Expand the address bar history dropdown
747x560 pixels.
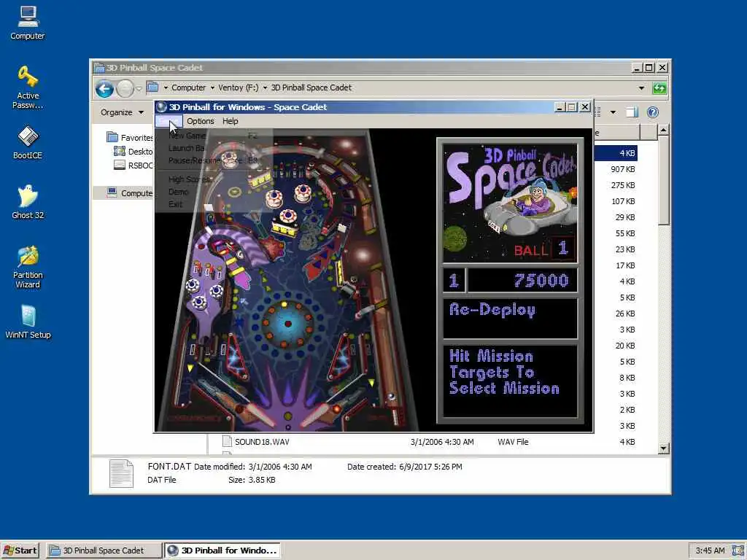[x=641, y=88]
